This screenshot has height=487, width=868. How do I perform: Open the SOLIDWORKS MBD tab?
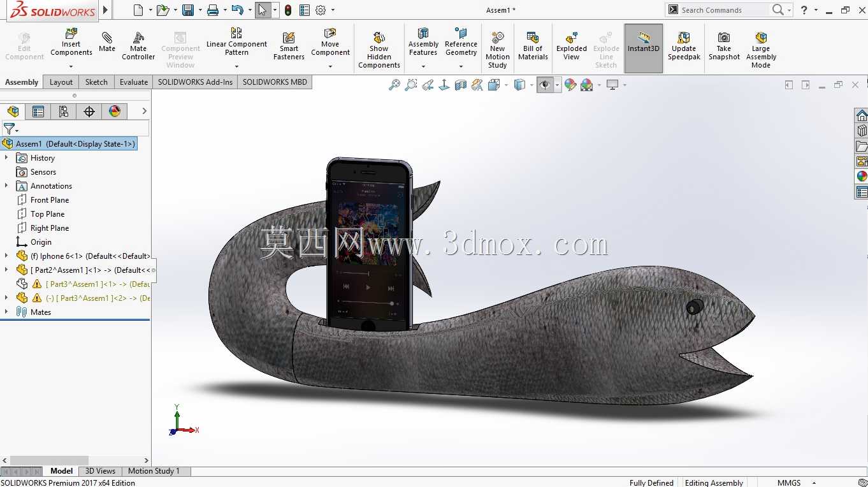pos(275,82)
